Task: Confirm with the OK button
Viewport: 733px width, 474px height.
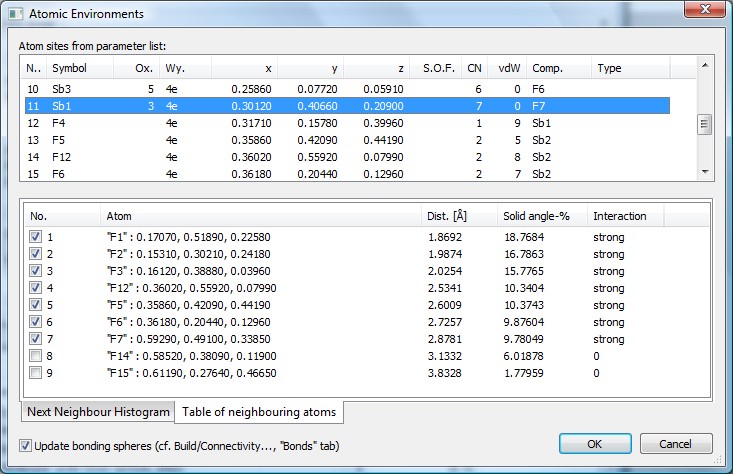Action: pyautogui.click(x=595, y=444)
